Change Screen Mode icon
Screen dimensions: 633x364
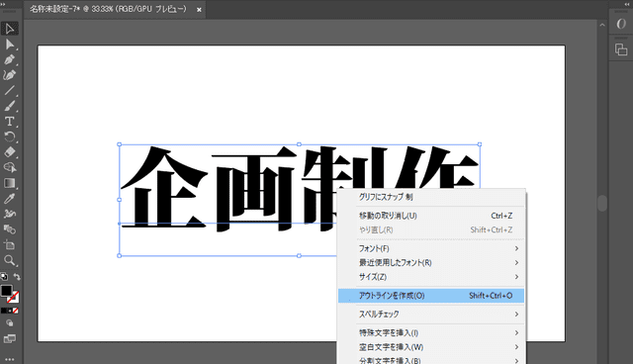pyautogui.click(x=9, y=338)
